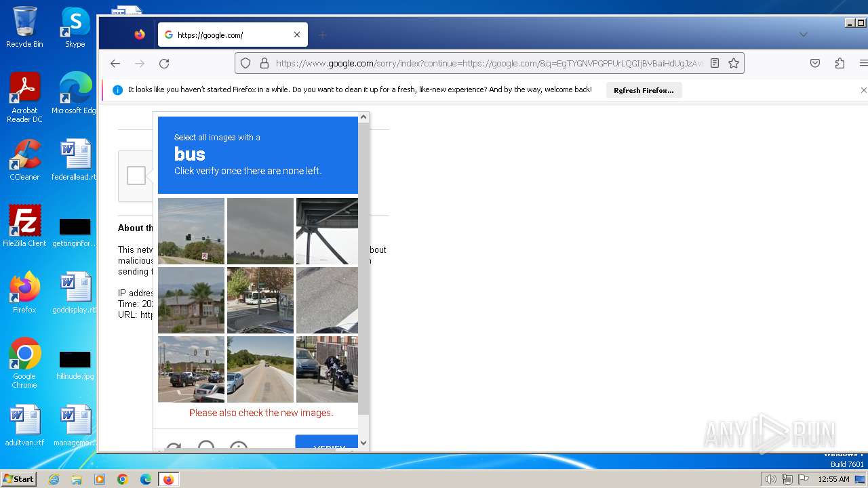Expand the list all tabs chevron
This screenshot has width=868, height=488.
803,35
